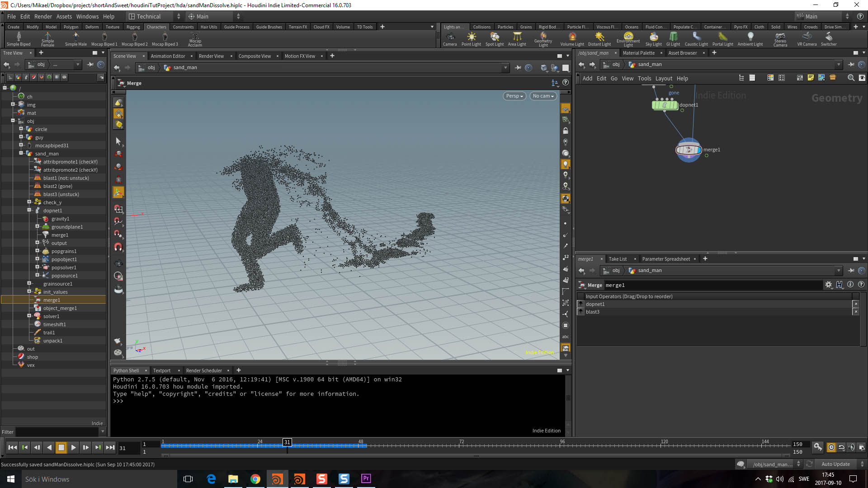
Task: Click the merge1 node in network view
Action: pyautogui.click(x=688, y=150)
